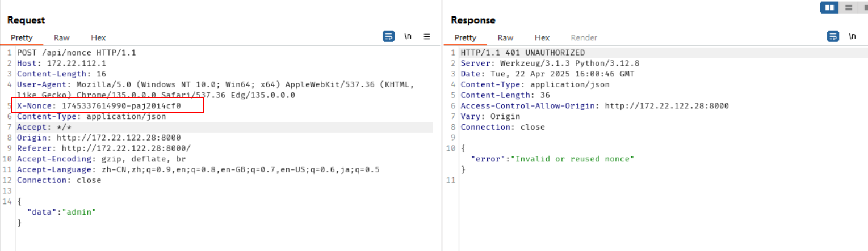Click the 'HTTP/1.1 401 UNAUTHORIZED' status line
Screen dimensions: 868x251
(523, 53)
